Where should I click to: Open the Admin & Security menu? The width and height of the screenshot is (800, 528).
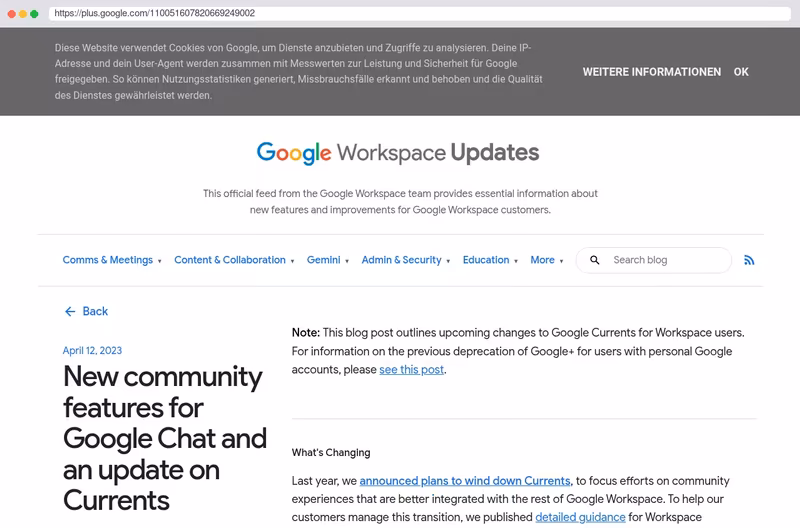[x=402, y=260]
